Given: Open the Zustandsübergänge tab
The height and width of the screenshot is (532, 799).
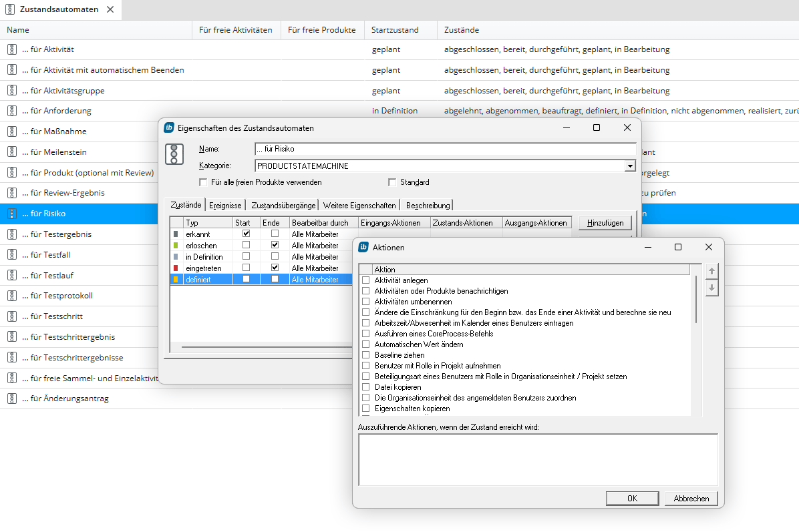Looking at the screenshot, I should (x=283, y=206).
